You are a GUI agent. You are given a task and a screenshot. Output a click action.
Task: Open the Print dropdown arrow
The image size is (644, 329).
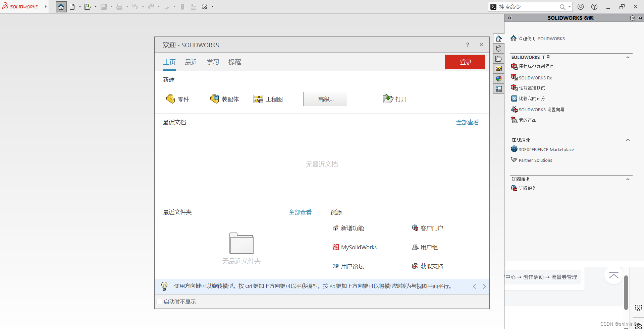[x=127, y=7]
